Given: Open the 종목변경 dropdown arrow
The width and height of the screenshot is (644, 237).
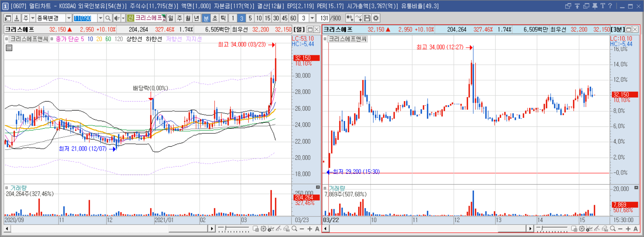Looking at the screenshot, I should [x=69, y=18].
